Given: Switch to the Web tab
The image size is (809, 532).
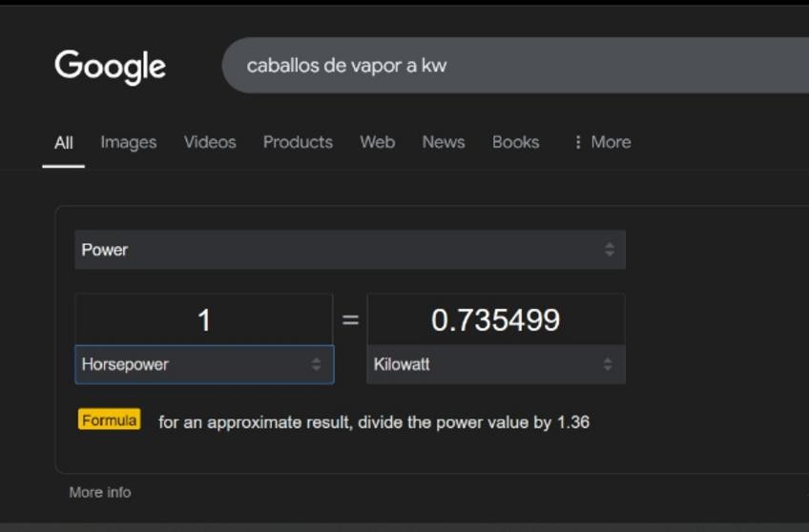Looking at the screenshot, I should click(x=377, y=143).
